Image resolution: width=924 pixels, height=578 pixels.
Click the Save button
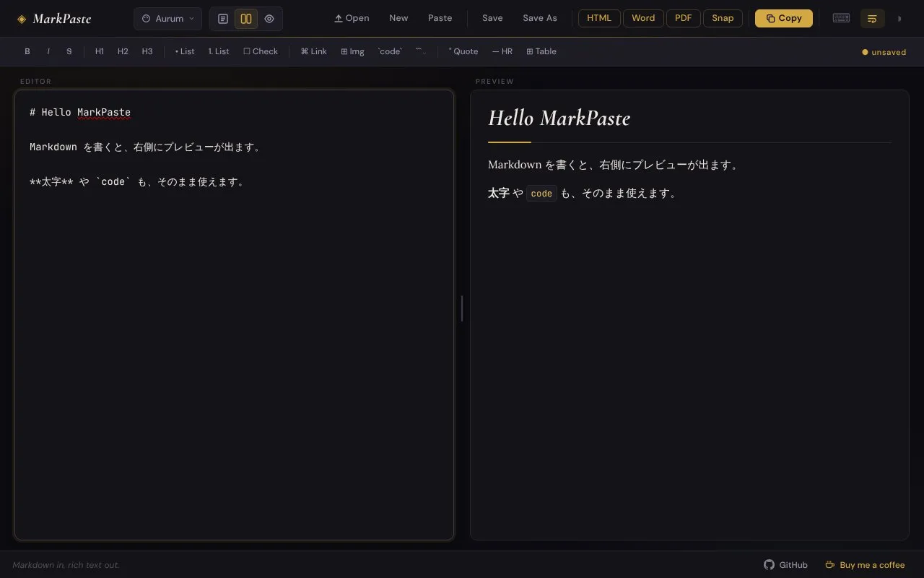[x=492, y=19]
